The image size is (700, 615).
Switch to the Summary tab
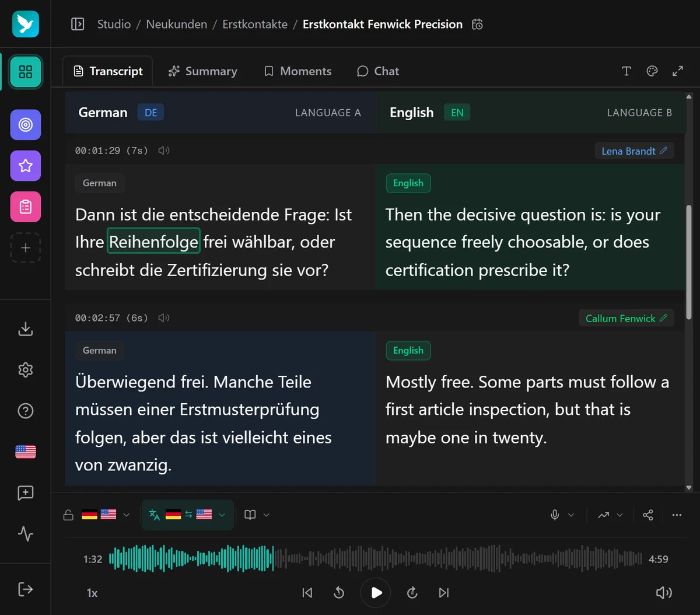tap(202, 71)
